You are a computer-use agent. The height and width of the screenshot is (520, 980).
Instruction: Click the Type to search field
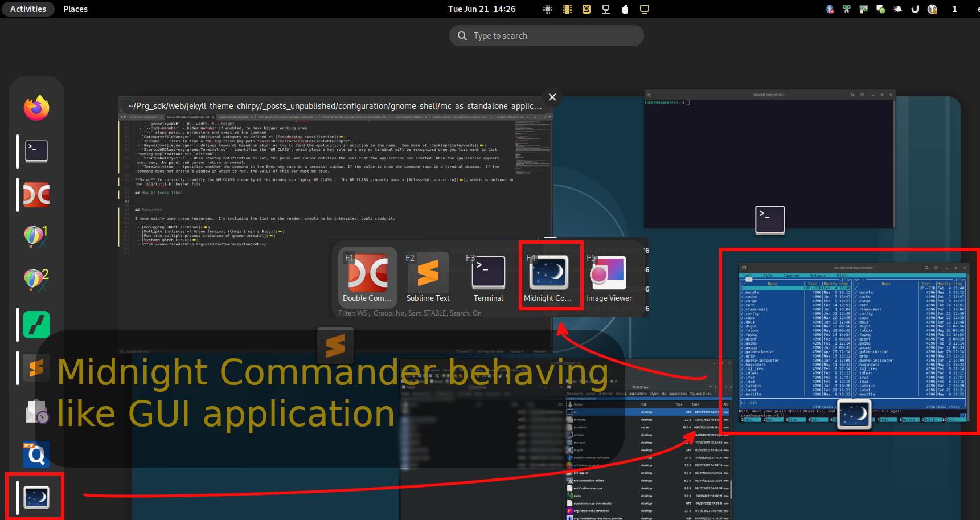(x=547, y=36)
